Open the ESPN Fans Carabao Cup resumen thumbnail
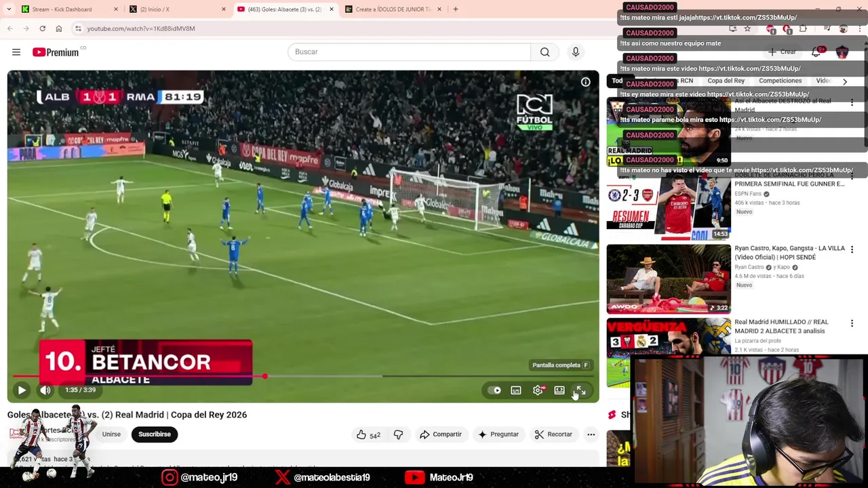This screenshot has width=868, height=488. (x=669, y=206)
